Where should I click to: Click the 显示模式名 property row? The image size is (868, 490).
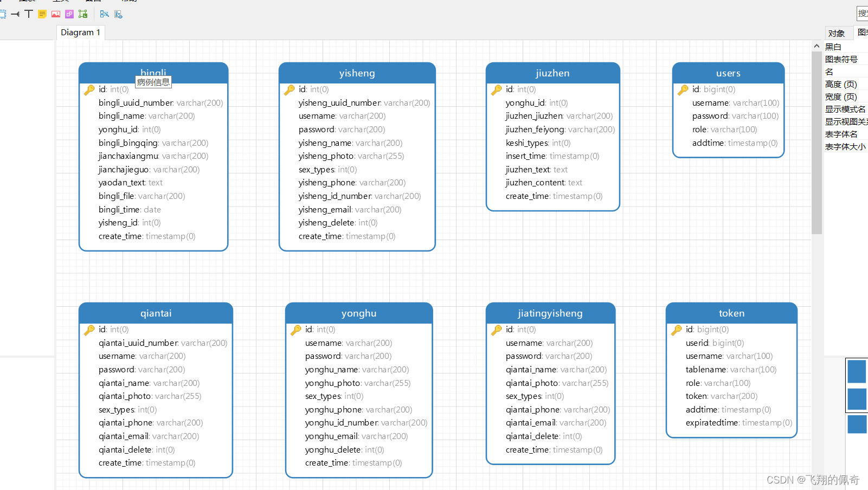(x=846, y=109)
